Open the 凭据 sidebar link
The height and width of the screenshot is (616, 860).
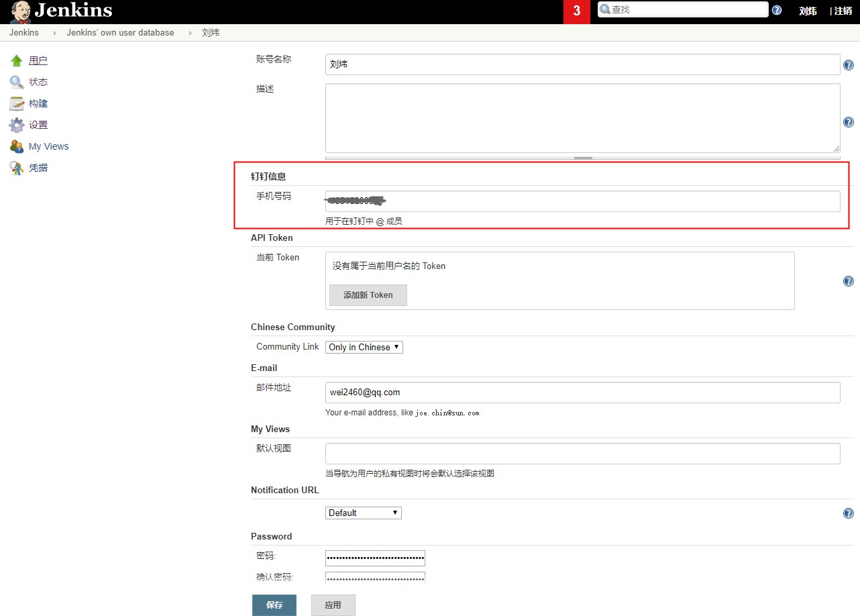point(38,168)
